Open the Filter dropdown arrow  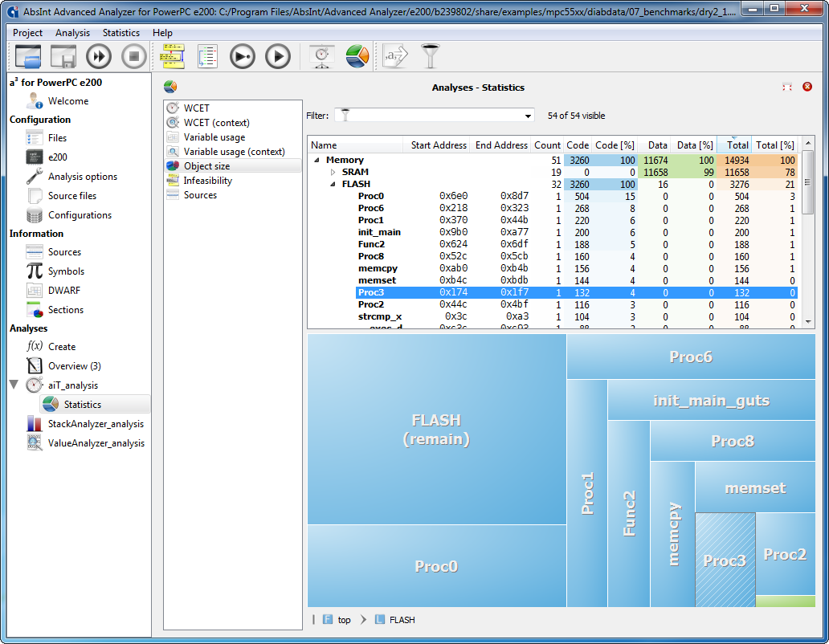coord(528,116)
